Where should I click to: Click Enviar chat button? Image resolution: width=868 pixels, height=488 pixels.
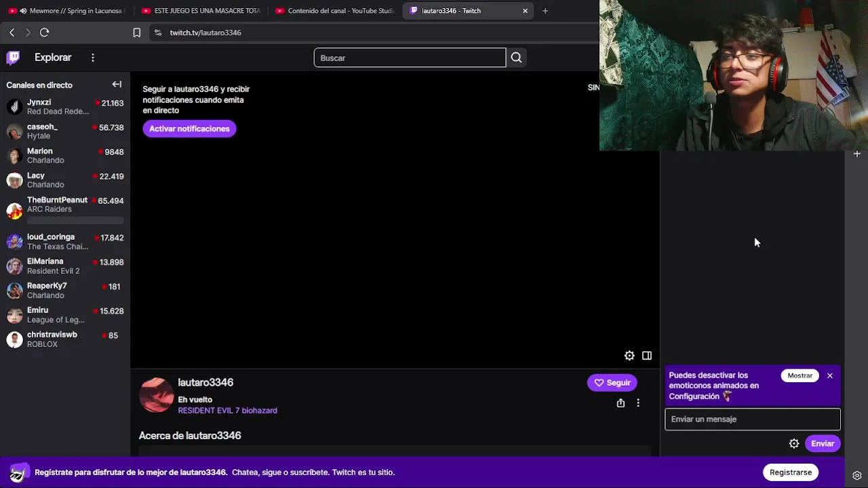pyautogui.click(x=823, y=444)
